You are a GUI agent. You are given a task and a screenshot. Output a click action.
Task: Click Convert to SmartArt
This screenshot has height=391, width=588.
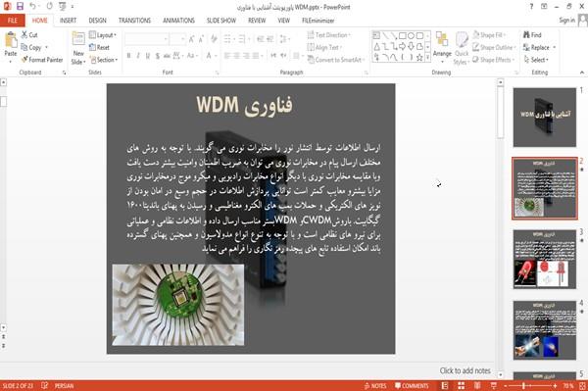(335, 60)
